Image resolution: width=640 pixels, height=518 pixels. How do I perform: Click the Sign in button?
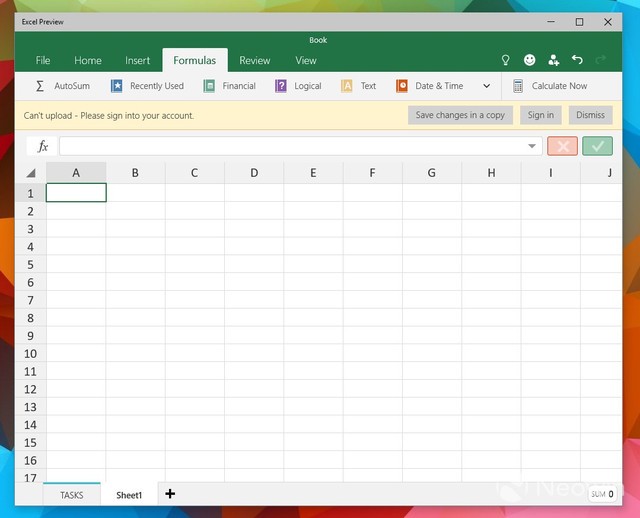[541, 115]
